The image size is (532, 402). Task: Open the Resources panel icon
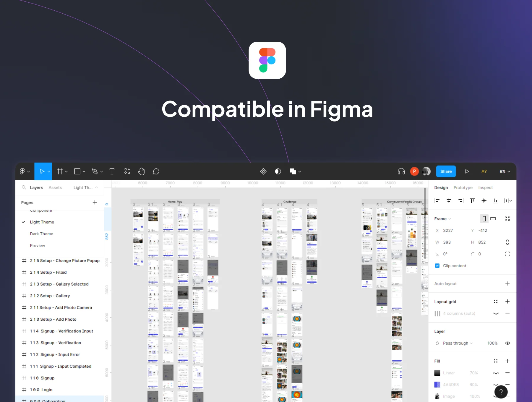127,171
